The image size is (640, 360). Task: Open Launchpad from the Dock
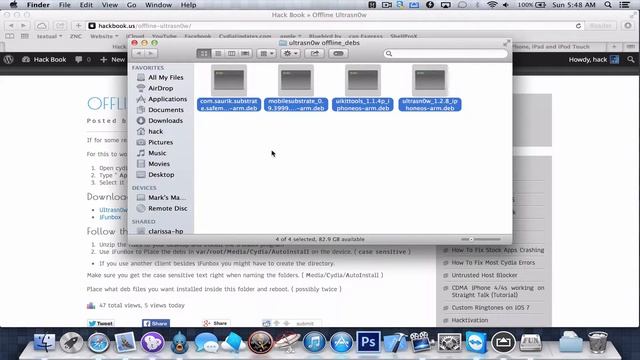point(71,342)
